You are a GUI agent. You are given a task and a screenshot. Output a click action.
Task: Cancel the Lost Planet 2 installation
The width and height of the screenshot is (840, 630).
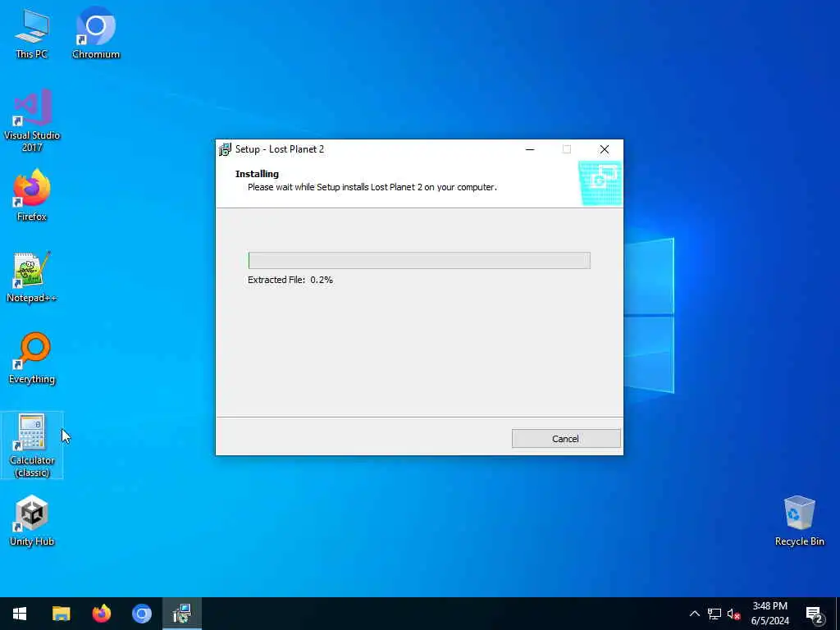566,439
